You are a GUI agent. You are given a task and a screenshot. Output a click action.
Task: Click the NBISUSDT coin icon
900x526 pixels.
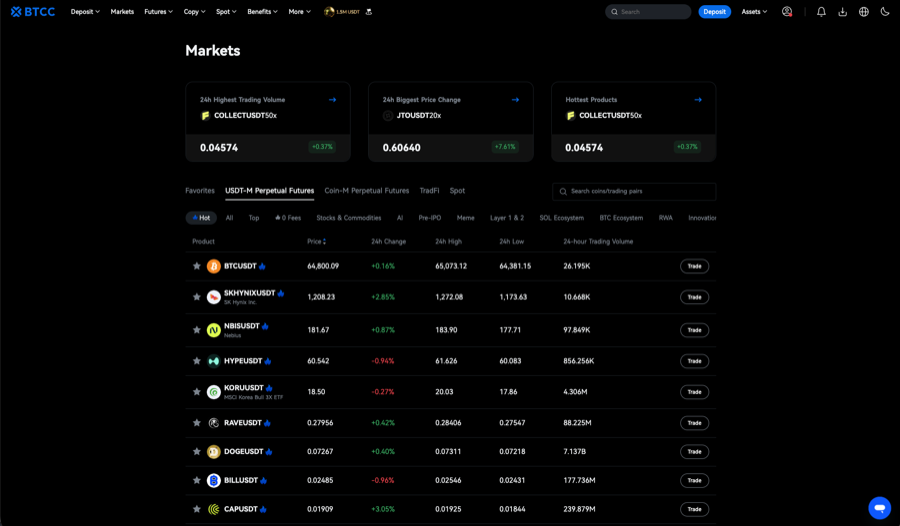coord(214,330)
